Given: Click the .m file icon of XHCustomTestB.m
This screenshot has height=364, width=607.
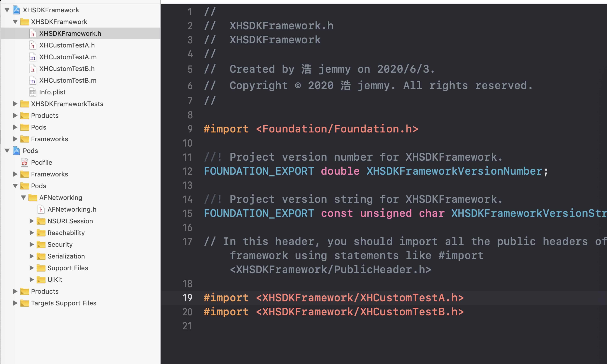Looking at the screenshot, I should tap(33, 80).
